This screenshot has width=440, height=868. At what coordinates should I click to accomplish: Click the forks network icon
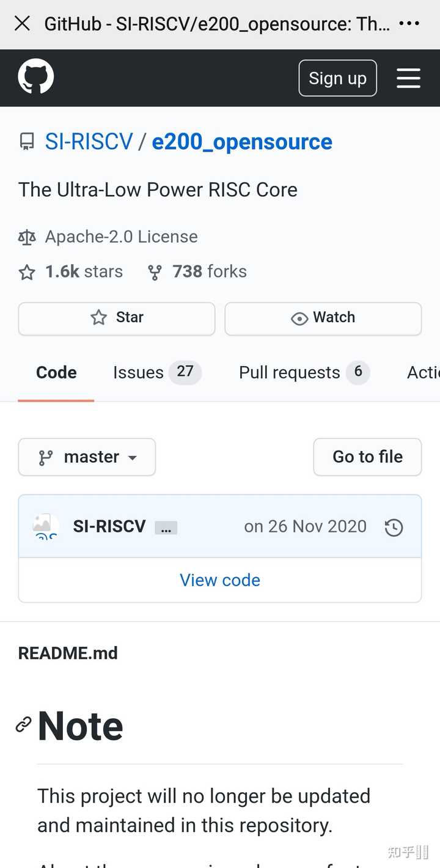pyautogui.click(x=155, y=272)
